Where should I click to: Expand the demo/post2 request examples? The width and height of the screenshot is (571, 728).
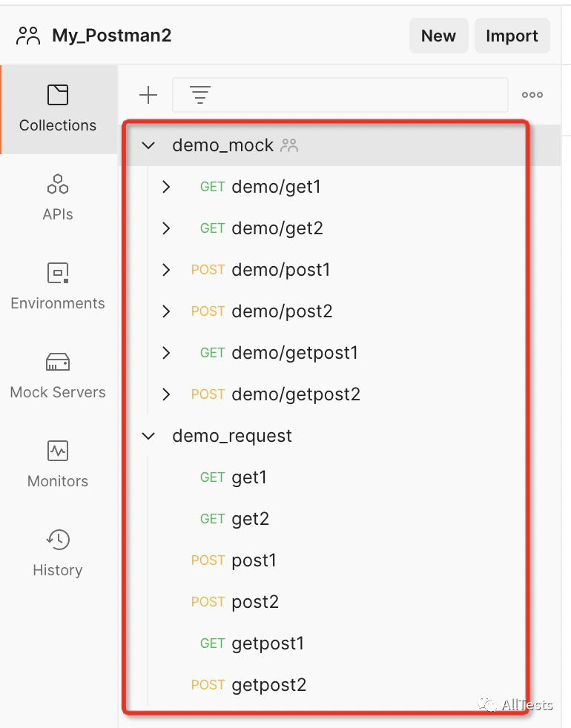(x=166, y=311)
